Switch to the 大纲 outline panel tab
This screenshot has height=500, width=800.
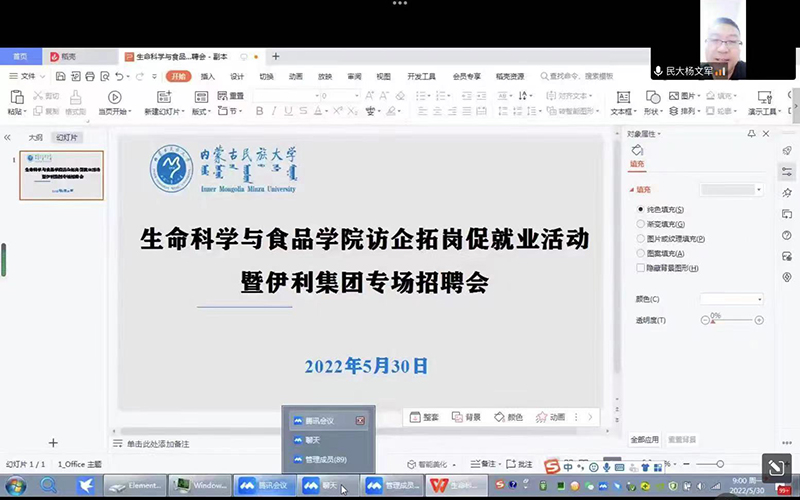click(x=35, y=137)
